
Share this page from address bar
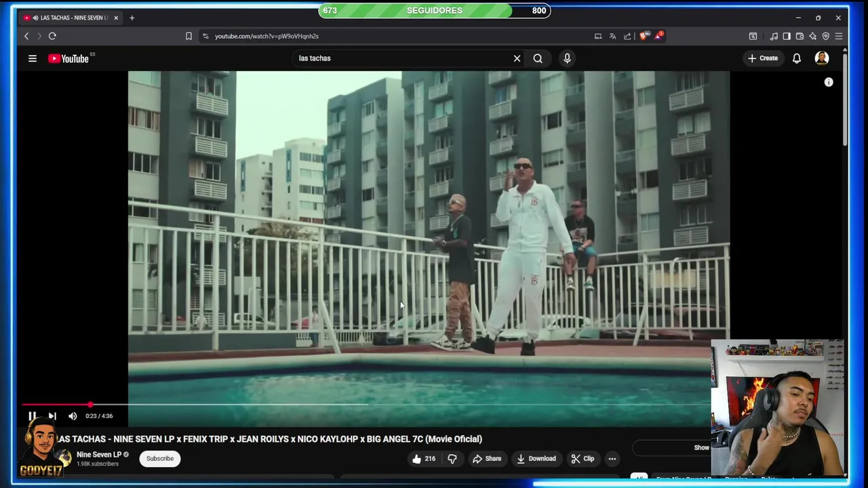(x=627, y=36)
